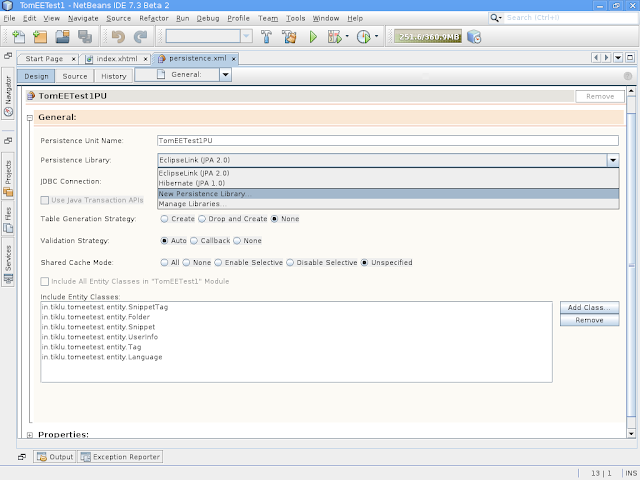Open the General section dropdown
Screen dimensions: 640x480
pyautogui.click(x=225, y=75)
